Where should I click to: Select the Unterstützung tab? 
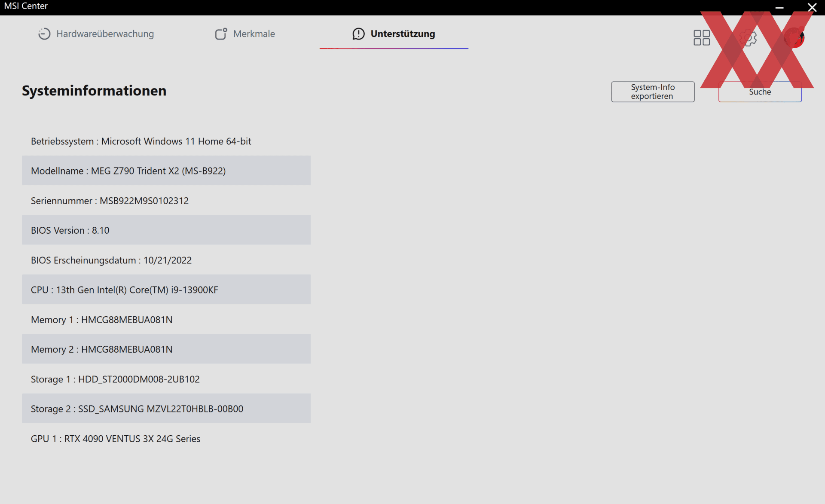(394, 34)
